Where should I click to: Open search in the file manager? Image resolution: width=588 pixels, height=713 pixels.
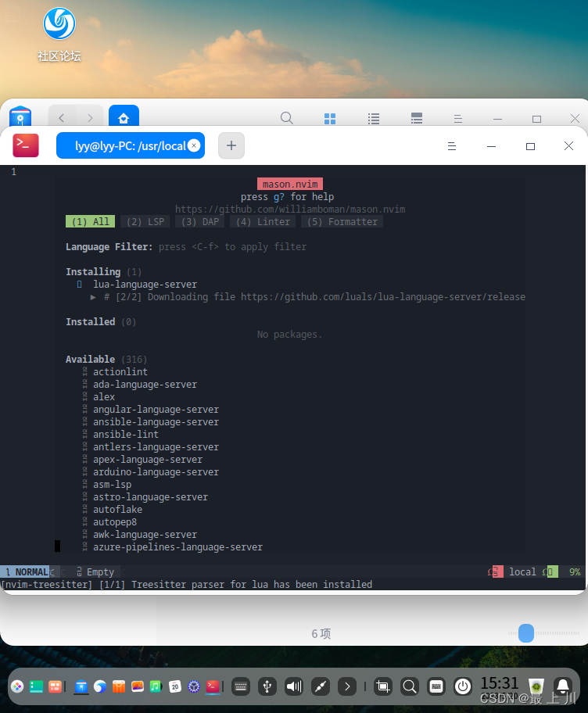287,118
